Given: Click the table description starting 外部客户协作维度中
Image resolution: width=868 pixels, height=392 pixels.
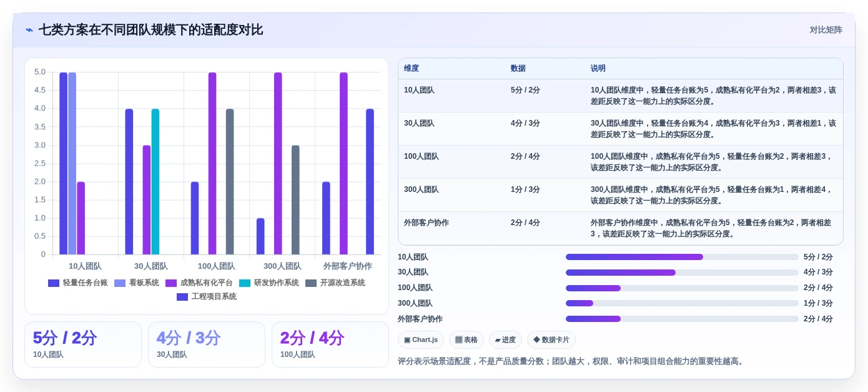Looking at the screenshot, I should pos(713,228).
